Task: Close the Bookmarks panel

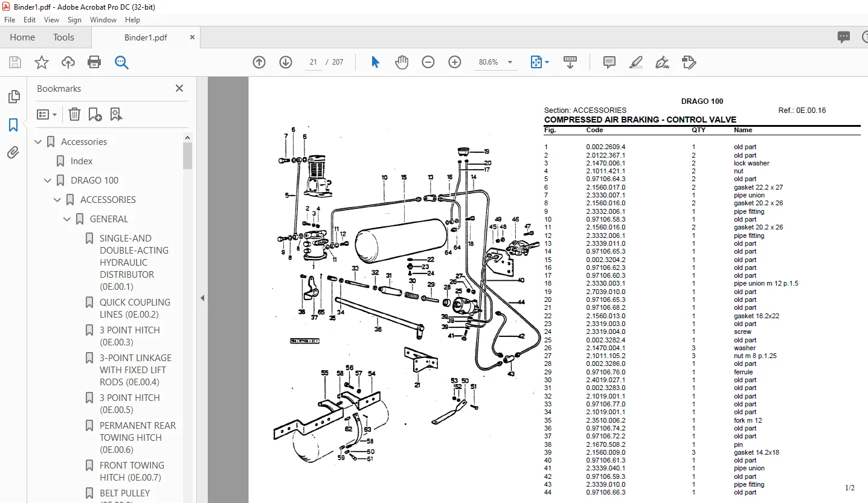Action: (179, 88)
